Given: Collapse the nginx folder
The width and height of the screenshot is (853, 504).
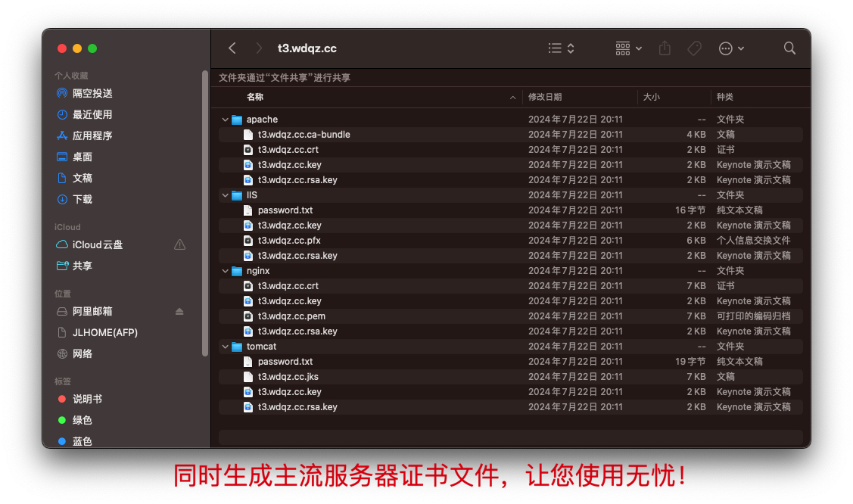Looking at the screenshot, I should [x=226, y=271].
